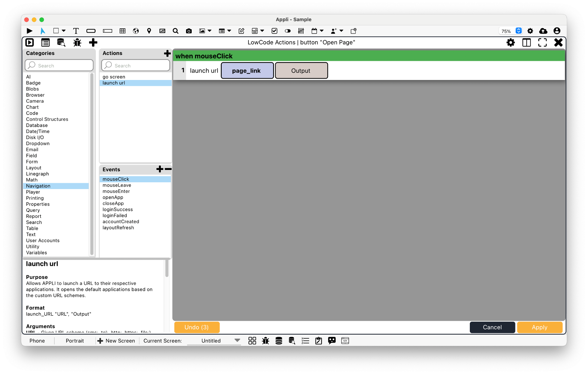Expand the image tool dropdown arrow
This screenshot has width=588, height=374.
(210, 31)
